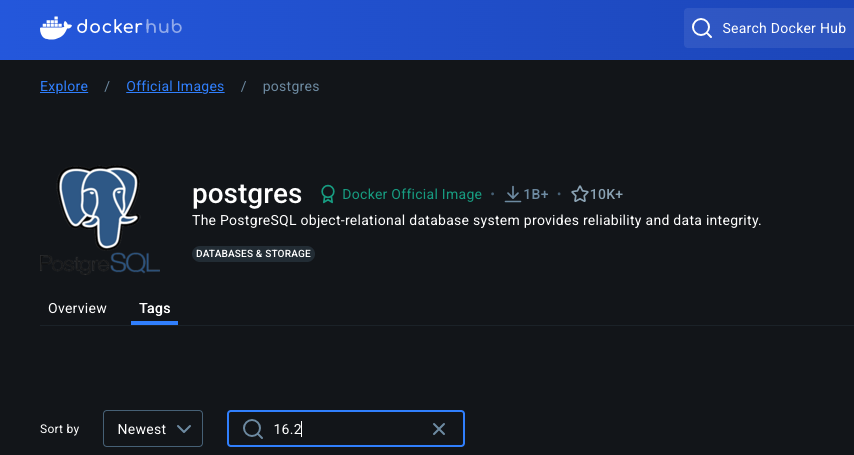Click the 10K+ stars count
The height and width of the screenshot is (455, 854).
click(606, 195)
